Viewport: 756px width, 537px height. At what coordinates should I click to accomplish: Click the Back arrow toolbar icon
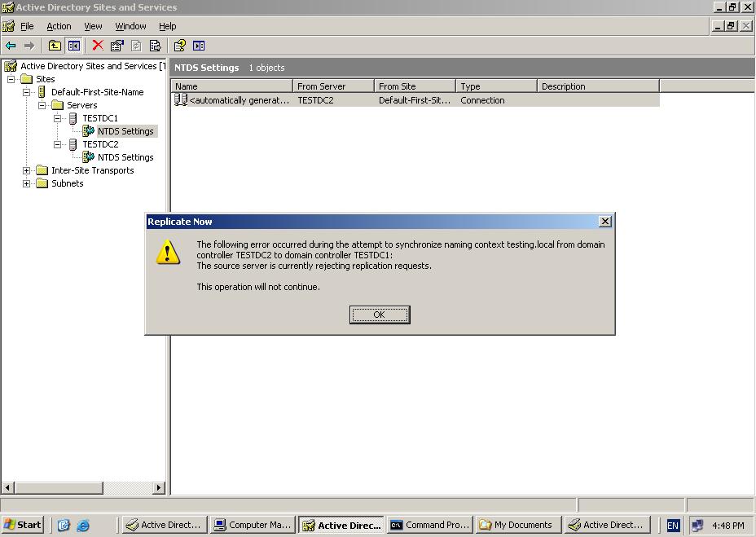11,46
